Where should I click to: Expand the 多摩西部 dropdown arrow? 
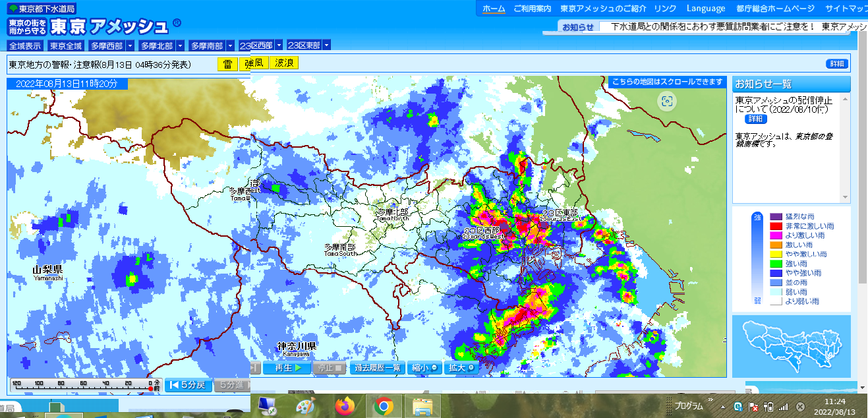(x=130, y=45)
